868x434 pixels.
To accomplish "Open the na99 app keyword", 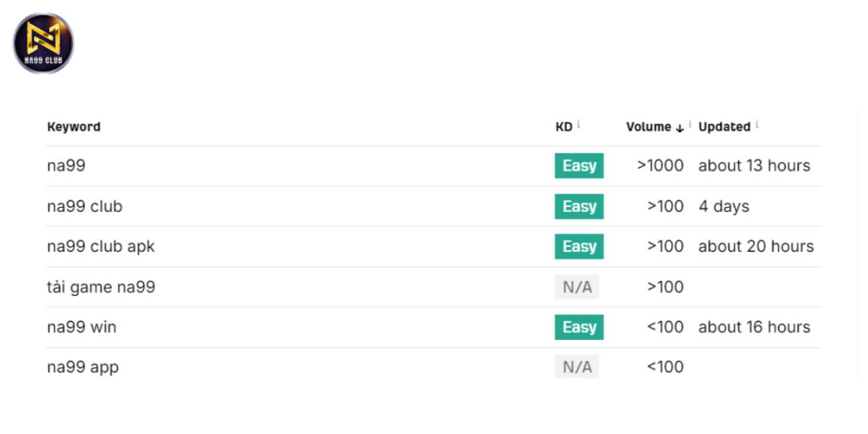I will point(82,368).
